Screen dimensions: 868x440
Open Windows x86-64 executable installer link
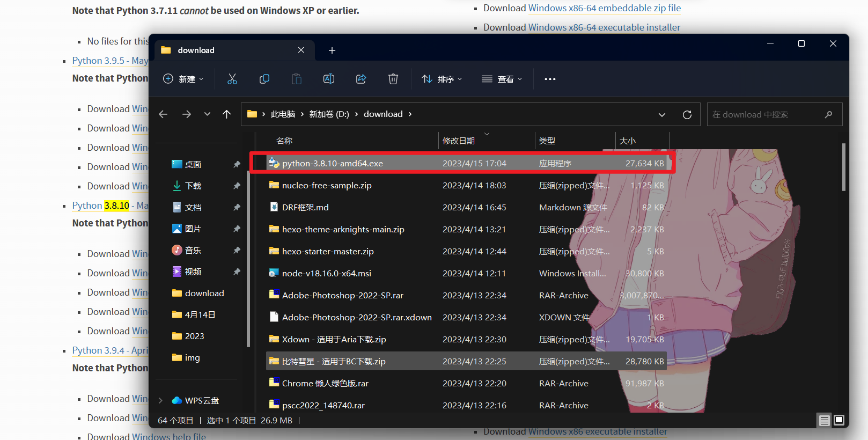(604, 27)
